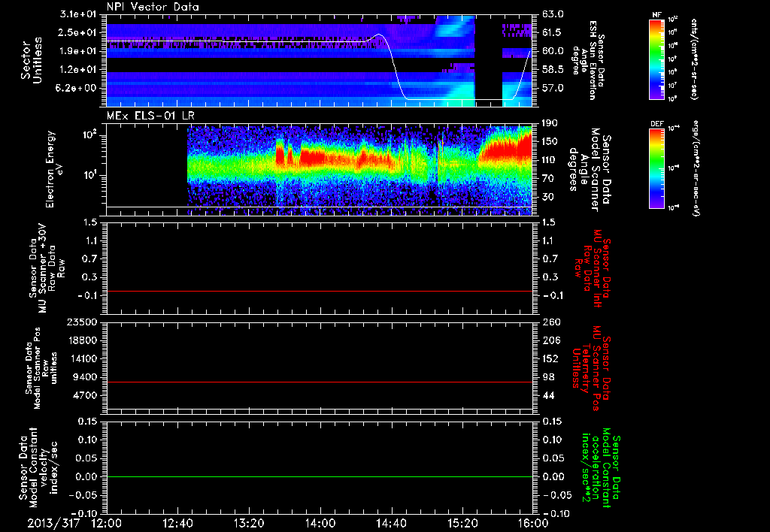770x532 pixels.
Task: Click the 14:00 time axis label
Action: click(320, 523)
